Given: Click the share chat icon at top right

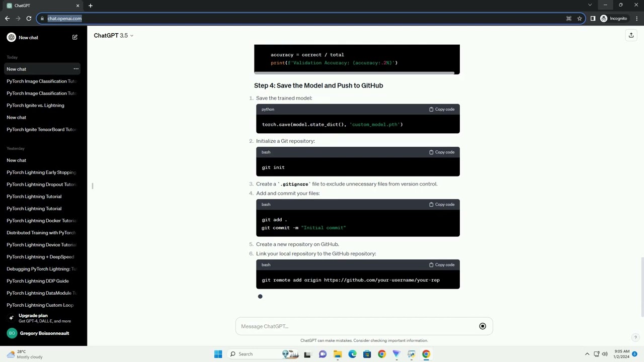Looking at the screenshot, I should pos(631,35).
